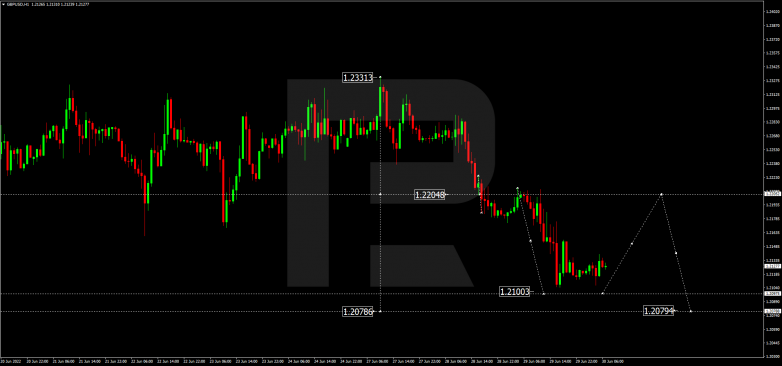Select the 1.23313 high price label
Image resolution: width=782 pixels, height=366 pixels.
point(358,77)
